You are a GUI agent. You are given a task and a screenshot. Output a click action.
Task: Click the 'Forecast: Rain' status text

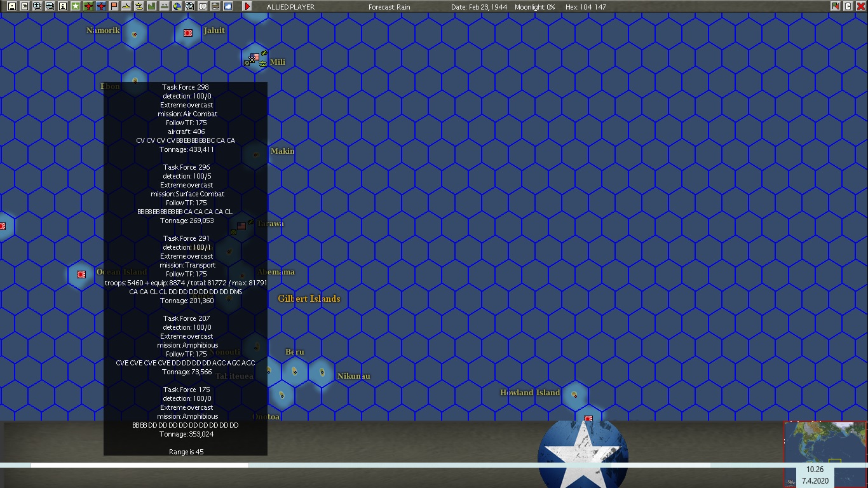pos(390,7)
